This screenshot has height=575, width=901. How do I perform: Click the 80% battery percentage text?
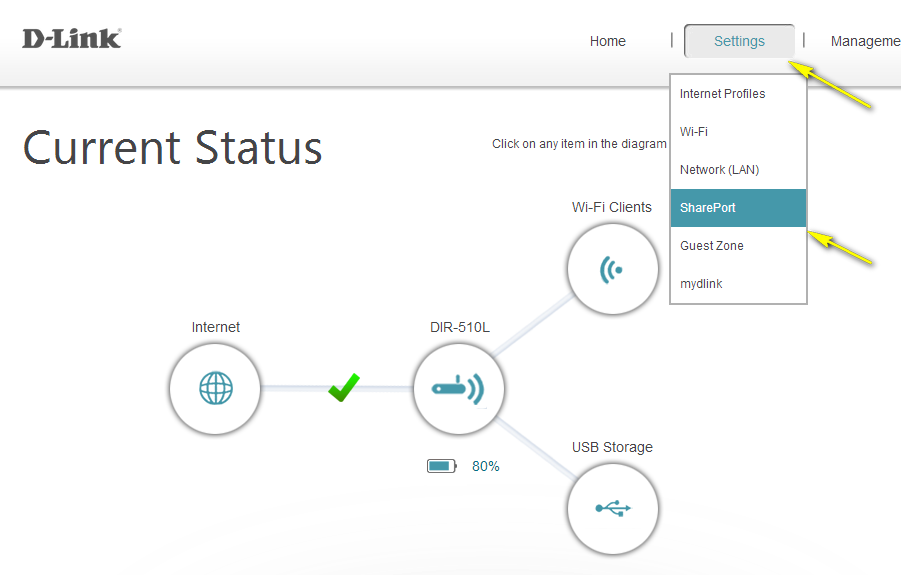click(x=486, y=466)
